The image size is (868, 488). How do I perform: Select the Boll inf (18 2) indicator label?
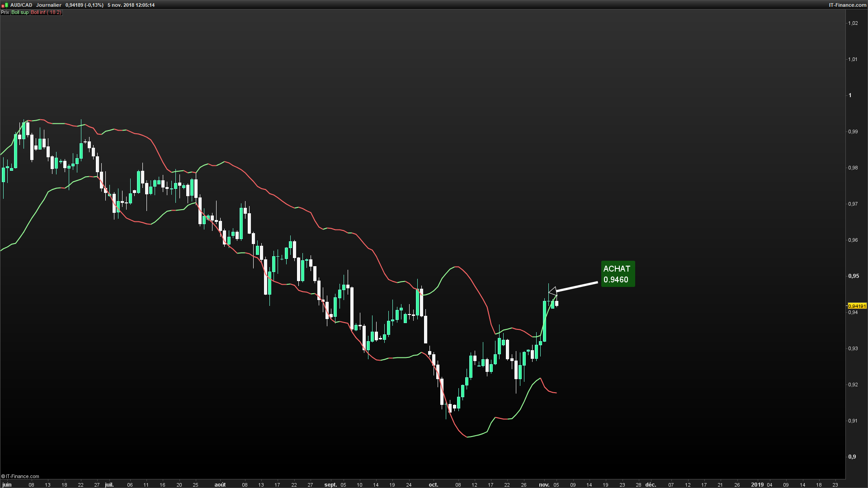(46, 12)
